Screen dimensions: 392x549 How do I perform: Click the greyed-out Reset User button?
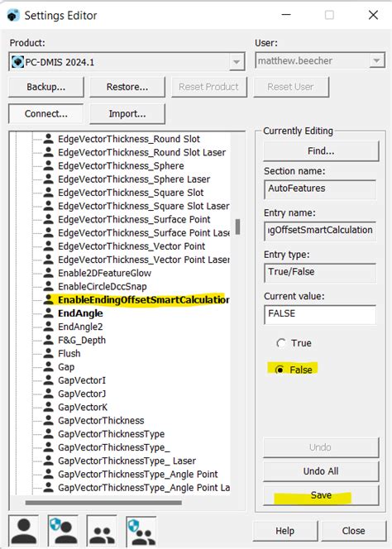(290, 87)
